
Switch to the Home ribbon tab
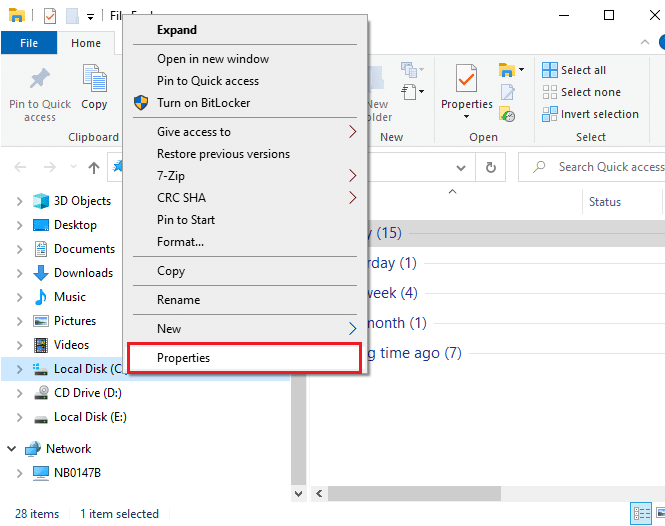[x=86, y=43]
